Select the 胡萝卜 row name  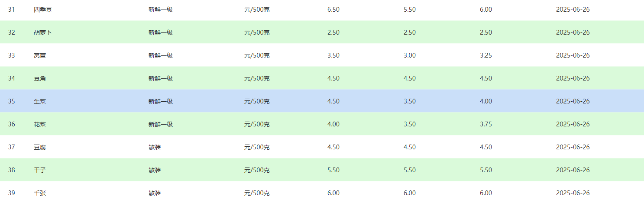43,32
